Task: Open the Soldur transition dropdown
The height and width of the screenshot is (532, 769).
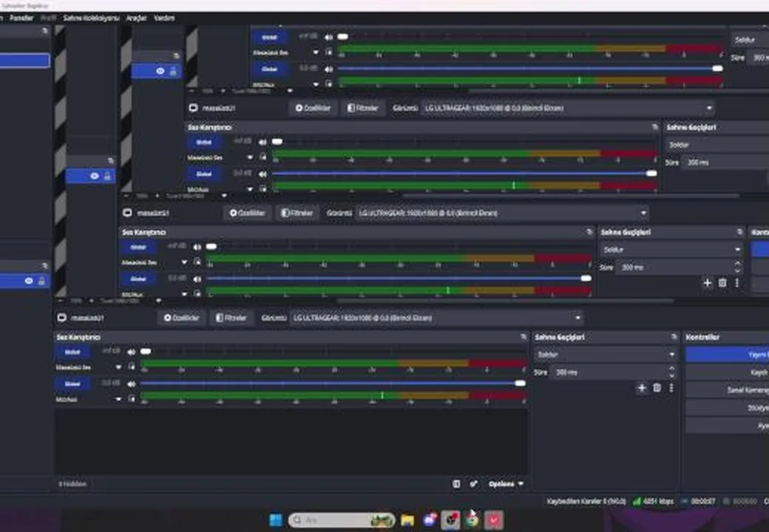Action: click(x=605, y=354)
